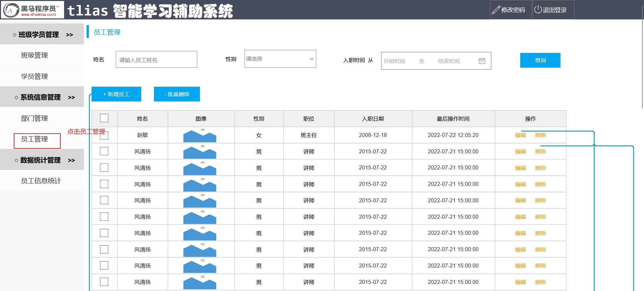Open the 性别 请选择 dropdown
The height and width of the screenshot is (291, 644).
pos(280,59)
